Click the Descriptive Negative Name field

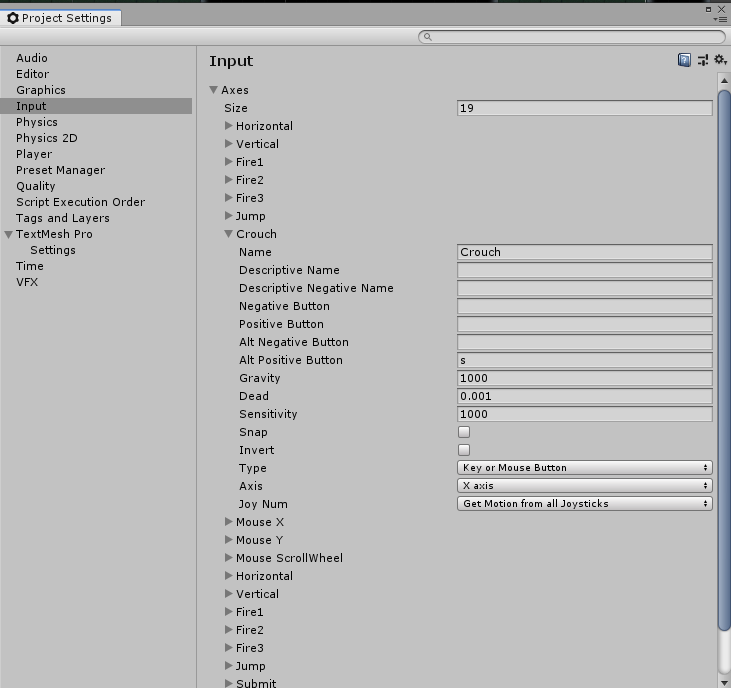coord(585,288)
